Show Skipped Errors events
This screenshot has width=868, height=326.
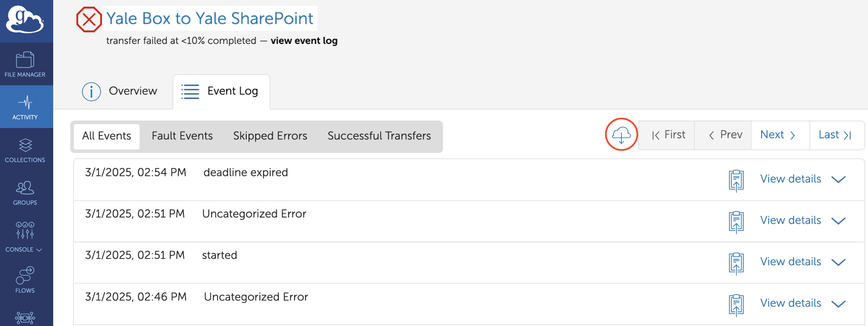pos(270,136)
